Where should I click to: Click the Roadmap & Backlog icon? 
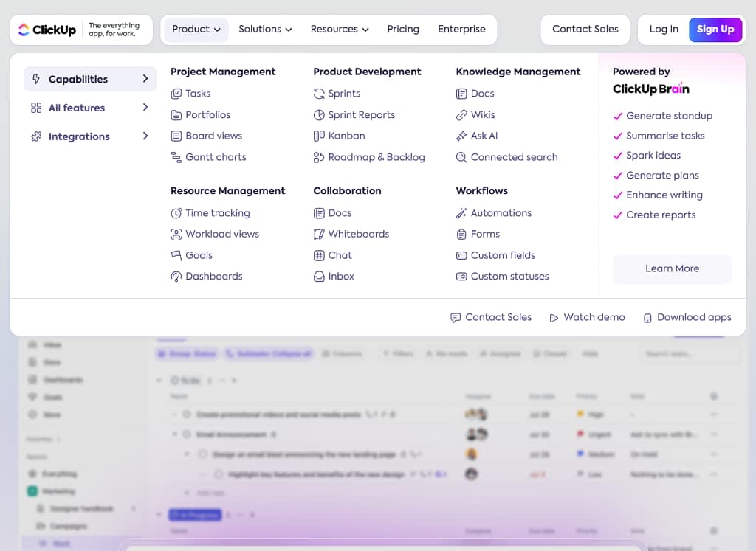319,158
